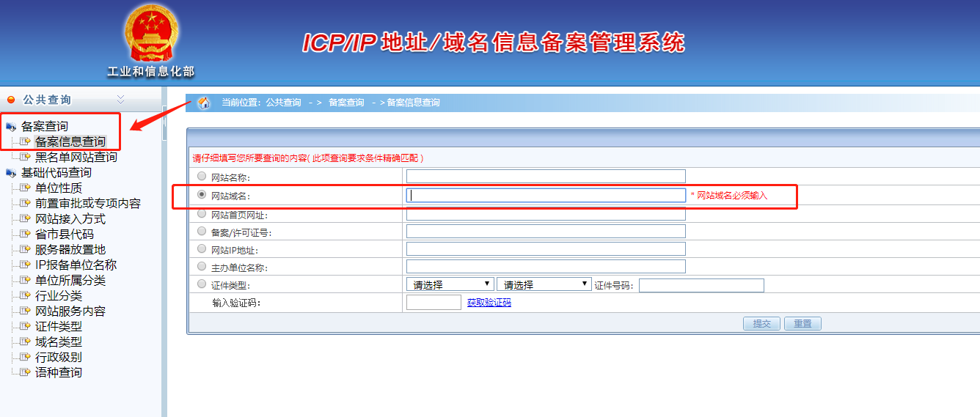Image resolution: width=980 pixels, height=417 pixels.
Task: Click the 基础代码查询 tree node label
Action: tap(56, 173)
